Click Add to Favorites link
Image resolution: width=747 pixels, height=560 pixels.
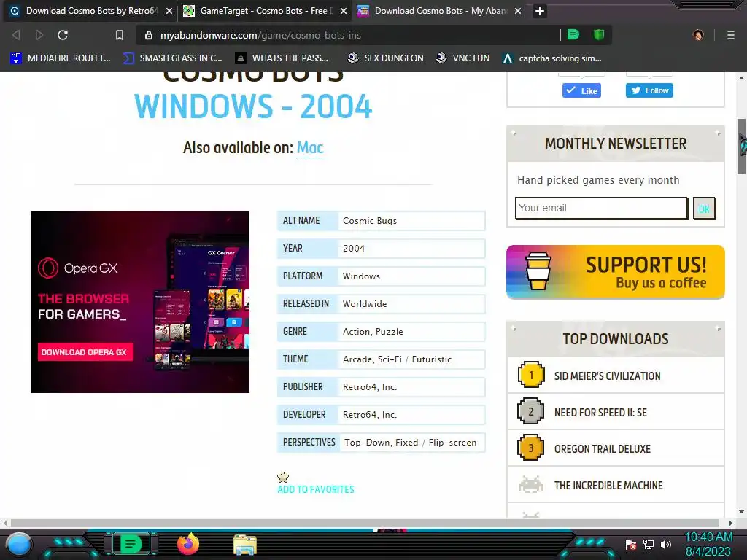316,489
